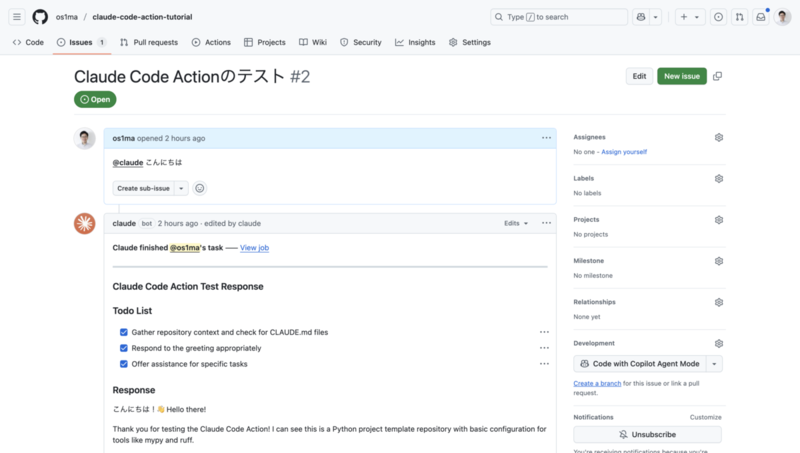The width and height of the screenshot is (800, 453).
Task: Open the notifications inbox
Action: [761, 17]
